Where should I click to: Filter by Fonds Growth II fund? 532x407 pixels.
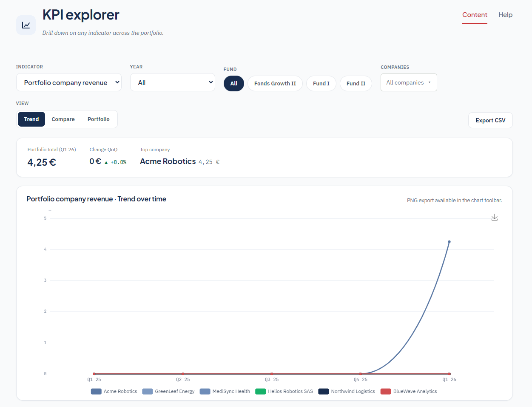pos(275,83)
